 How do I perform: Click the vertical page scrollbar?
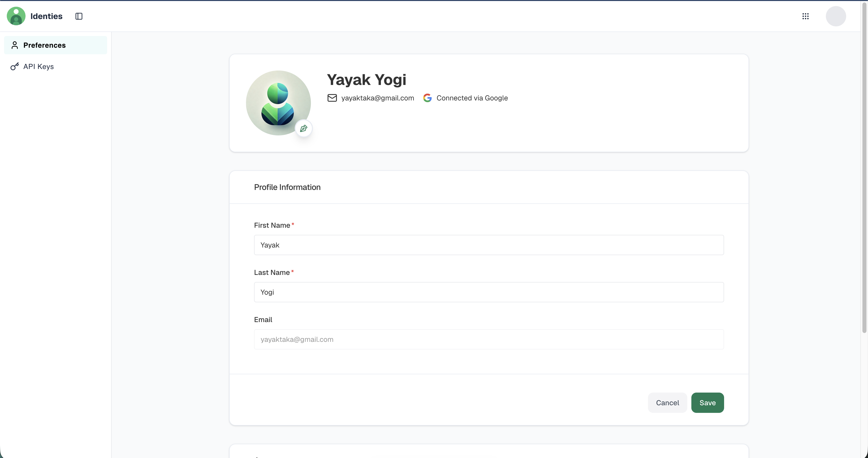point(864,168)
